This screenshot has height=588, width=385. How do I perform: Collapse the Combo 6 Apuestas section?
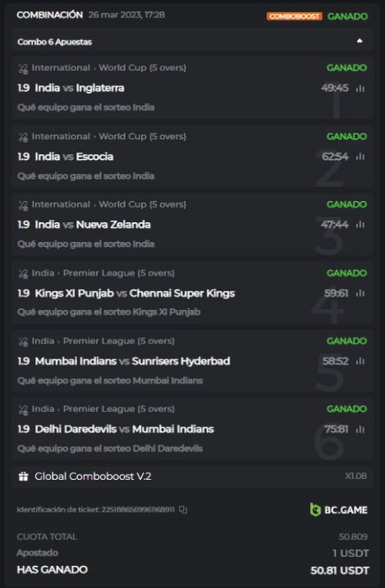[x=360, y=41]
